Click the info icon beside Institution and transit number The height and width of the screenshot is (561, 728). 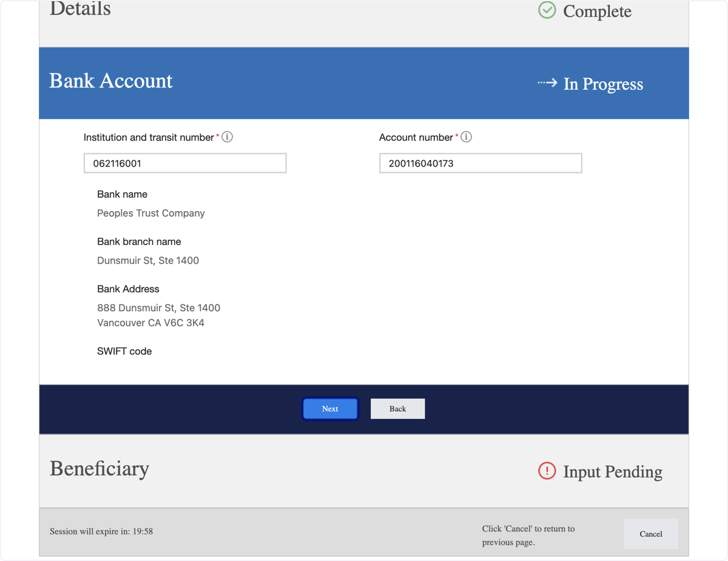point(227,137)
